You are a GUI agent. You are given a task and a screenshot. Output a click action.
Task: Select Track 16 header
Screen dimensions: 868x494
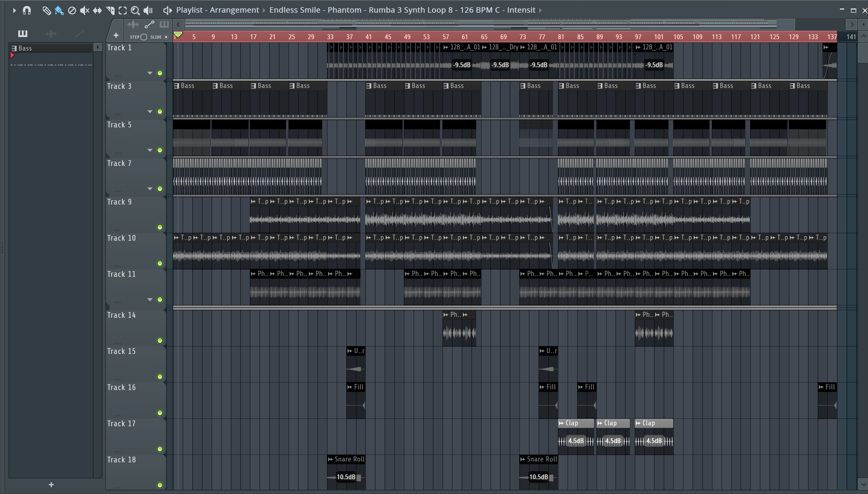point(136,400)
